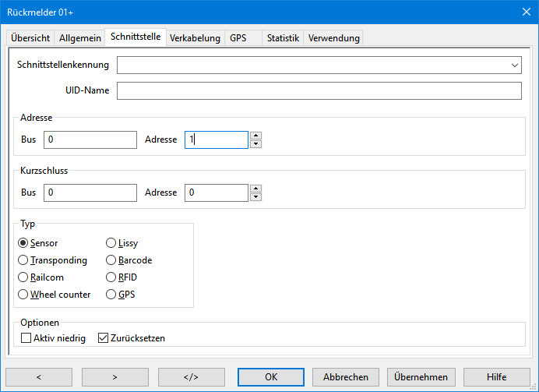Focus the UID-Name text field
Image resolution: width=539 pixels, height=392 pixels.
point(319,91)
